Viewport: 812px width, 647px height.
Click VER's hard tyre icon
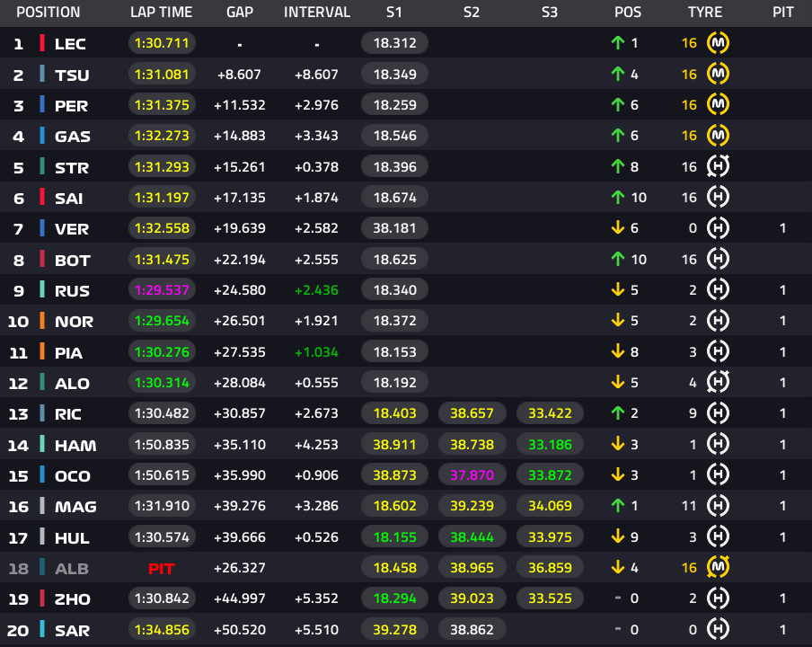coord(719,228)
